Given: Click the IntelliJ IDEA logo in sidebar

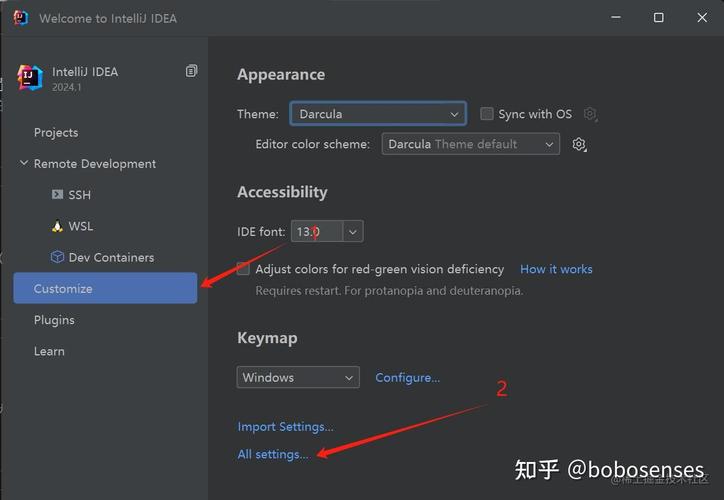Looking at the screenshot, I should 30,78.
